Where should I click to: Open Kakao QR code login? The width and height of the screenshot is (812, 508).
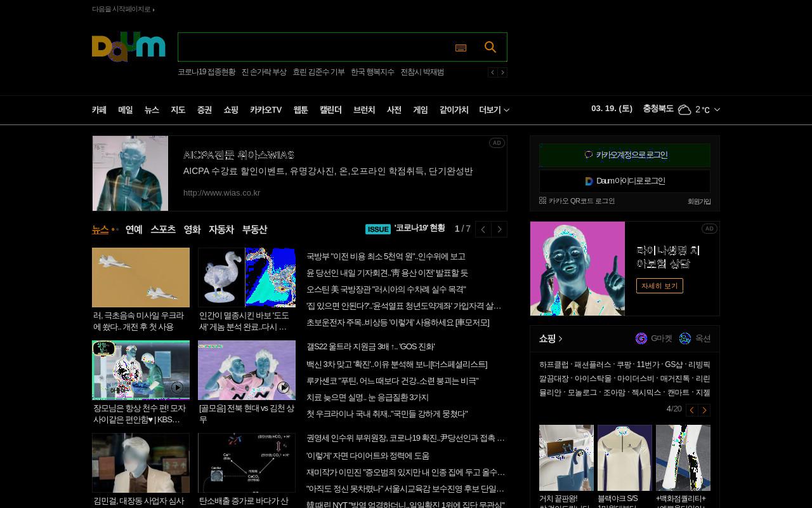click(x=577, y=201)
